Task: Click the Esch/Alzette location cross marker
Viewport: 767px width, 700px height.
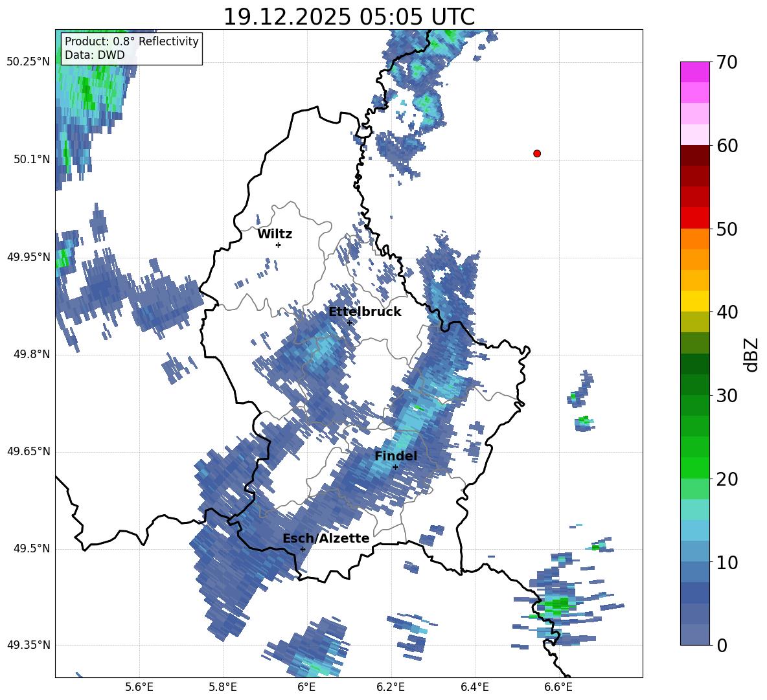Action: tap(303, 549)
